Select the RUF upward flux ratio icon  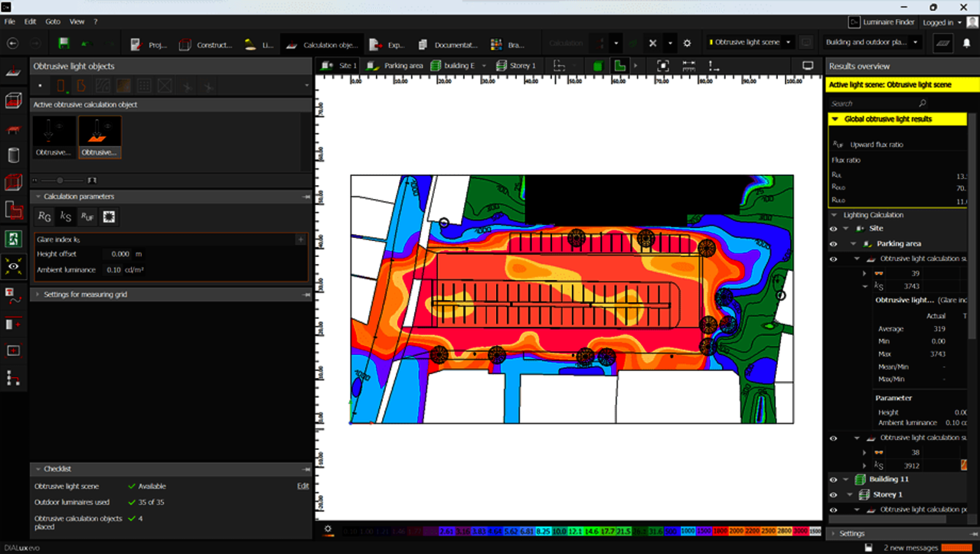pos(88,217)
